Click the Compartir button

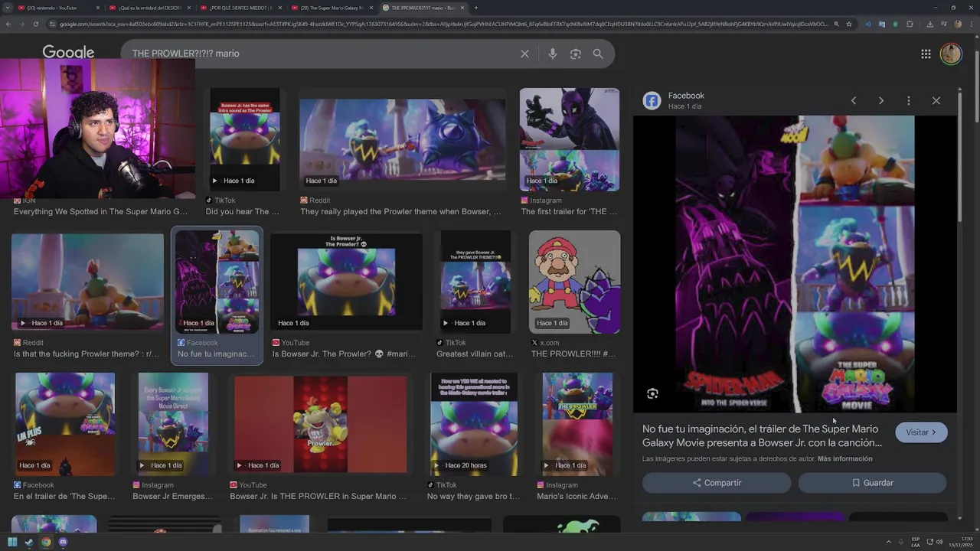(x=717, y=483)
